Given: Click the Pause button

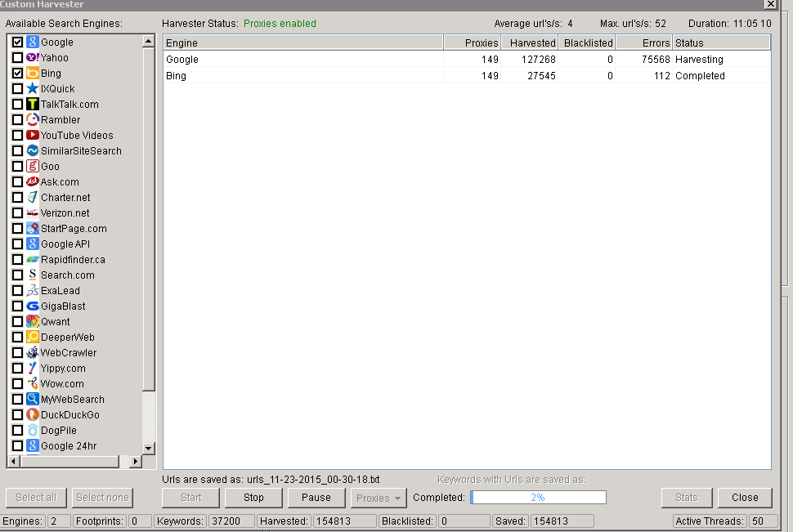Looking at the screenshot, I should [316, 498].
